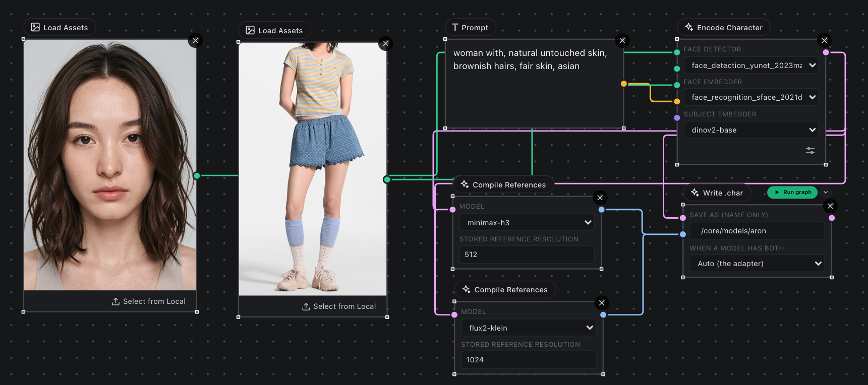Viewport: 868px width, 385px height.
Task: Click the face portrait thumbnail
Action: 110,165
